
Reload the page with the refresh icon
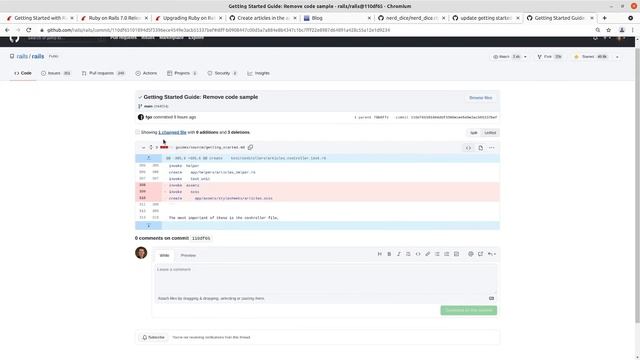[29, 30]
